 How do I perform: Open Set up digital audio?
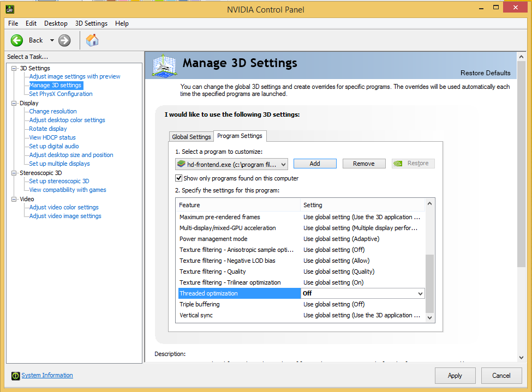[54, 146]
